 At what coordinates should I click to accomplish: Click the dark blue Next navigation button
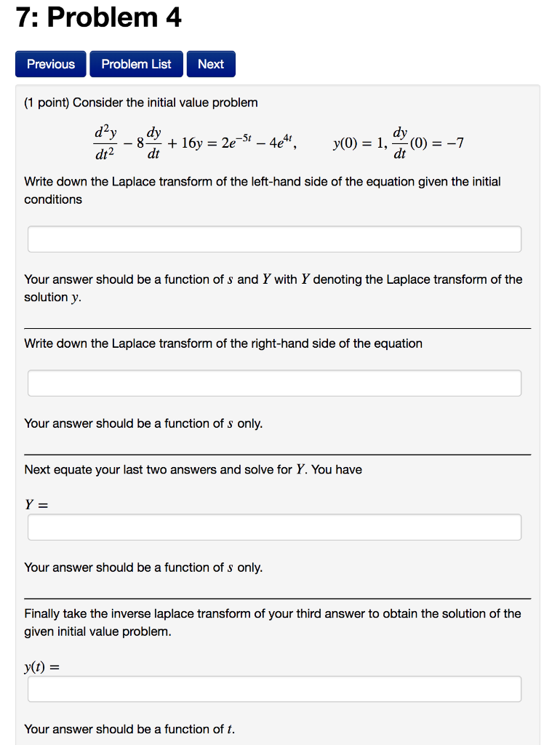pyautogui.click(x=210, y=64)
